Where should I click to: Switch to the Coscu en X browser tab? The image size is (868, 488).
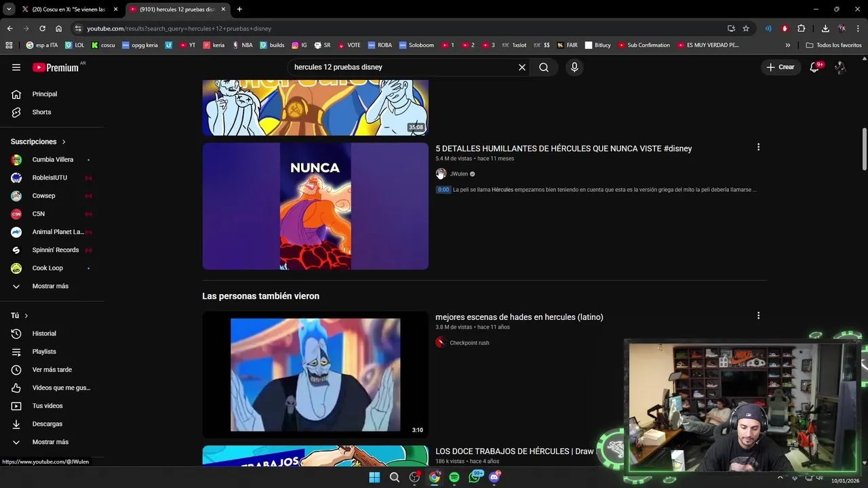[x=68, y=9]
